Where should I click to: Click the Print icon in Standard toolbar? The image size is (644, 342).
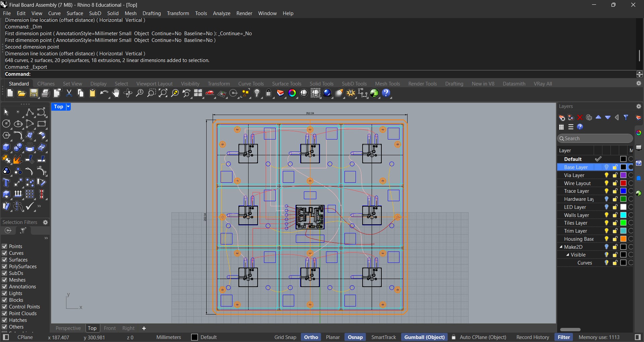point(46,93)
